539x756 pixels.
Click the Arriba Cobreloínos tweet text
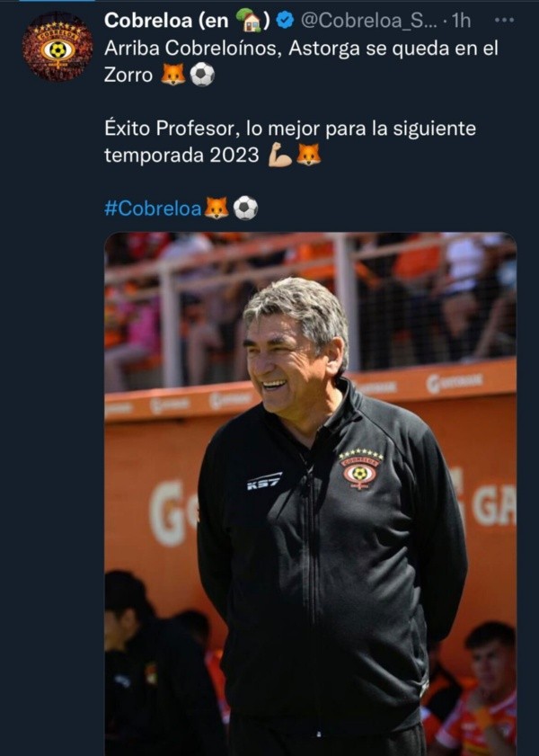[301, 62]
